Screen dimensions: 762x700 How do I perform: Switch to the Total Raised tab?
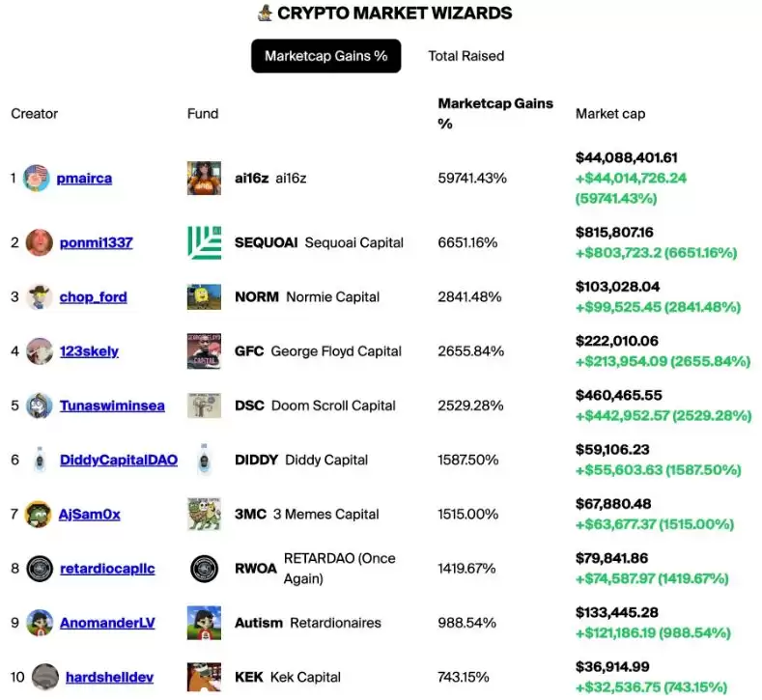[x=466, y=56]
